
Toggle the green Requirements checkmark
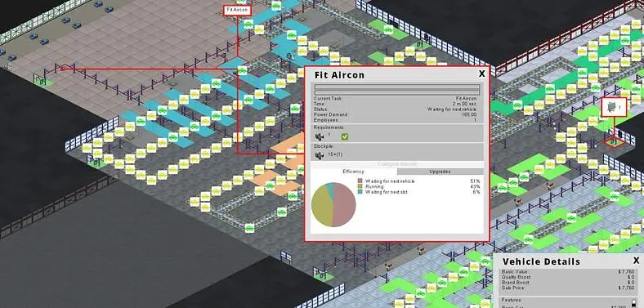pyautogui.click(x=345, y=136)
